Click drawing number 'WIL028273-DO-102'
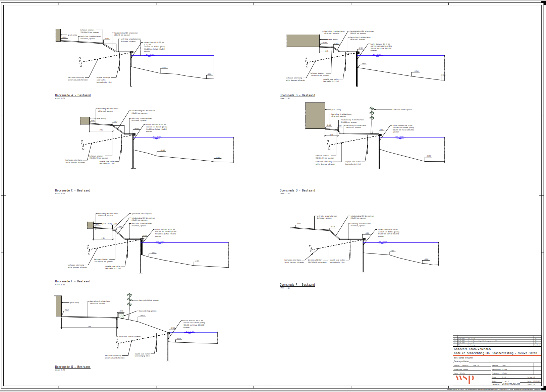The width and height of the screenshot is (546, 392). point(511,384)
